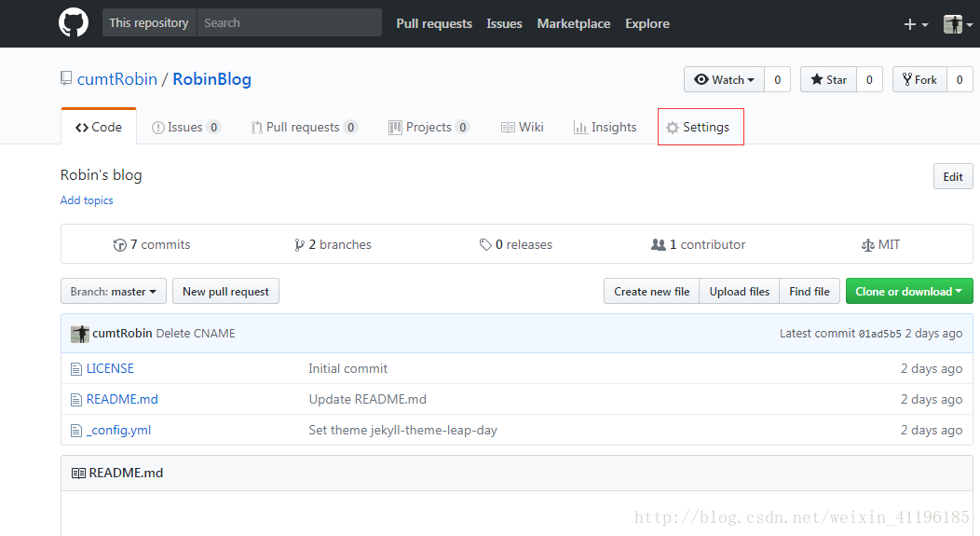Expand the Clone or download dropdown

pos(909,291)
